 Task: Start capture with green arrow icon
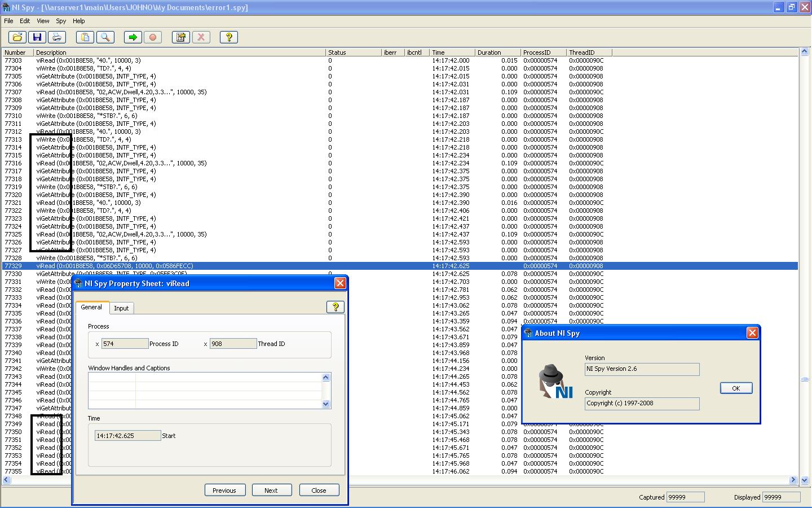coord(133,37)
